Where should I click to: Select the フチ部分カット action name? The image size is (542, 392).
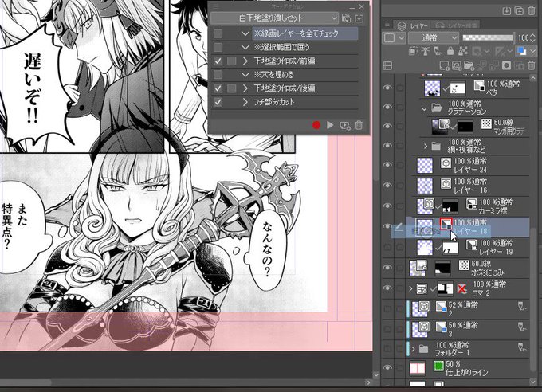[x=274, y=102]
